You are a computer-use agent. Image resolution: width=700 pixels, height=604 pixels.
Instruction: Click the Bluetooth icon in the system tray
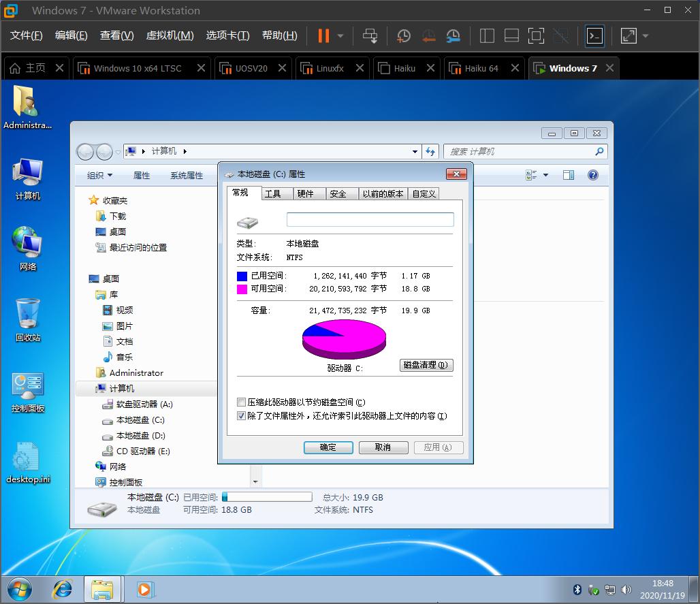[x=577, y=590]
